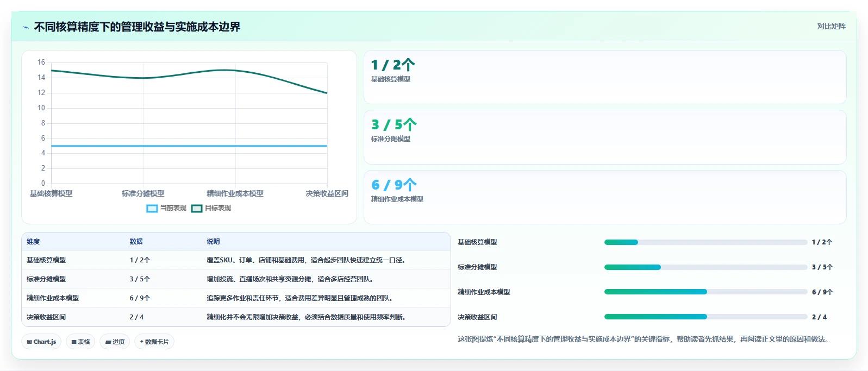Click the 目标表现 legend label
The height and width of the screenshot is (371, 868).
pos(218,208)
